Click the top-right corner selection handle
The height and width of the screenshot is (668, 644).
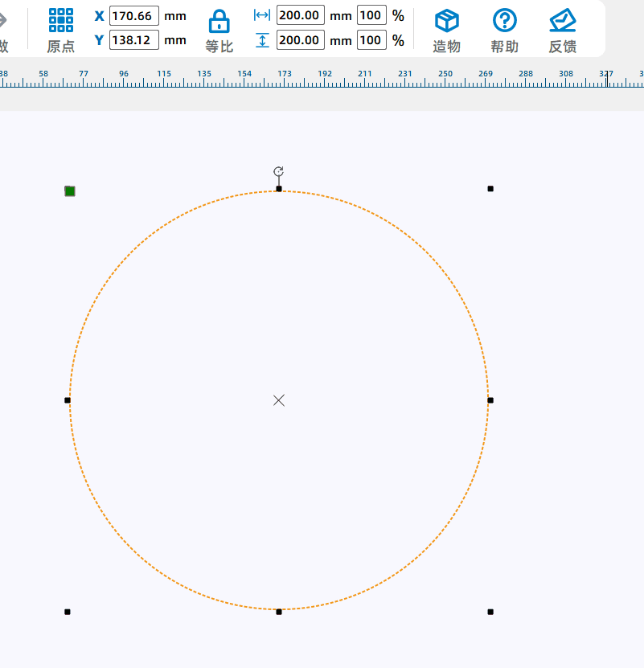click(x=490, y=189)
